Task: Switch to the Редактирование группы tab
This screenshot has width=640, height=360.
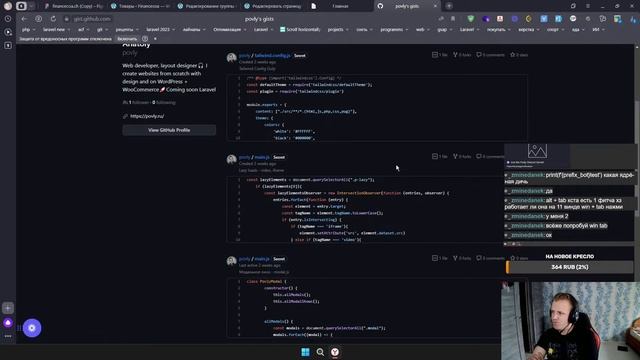Action: 207,6
